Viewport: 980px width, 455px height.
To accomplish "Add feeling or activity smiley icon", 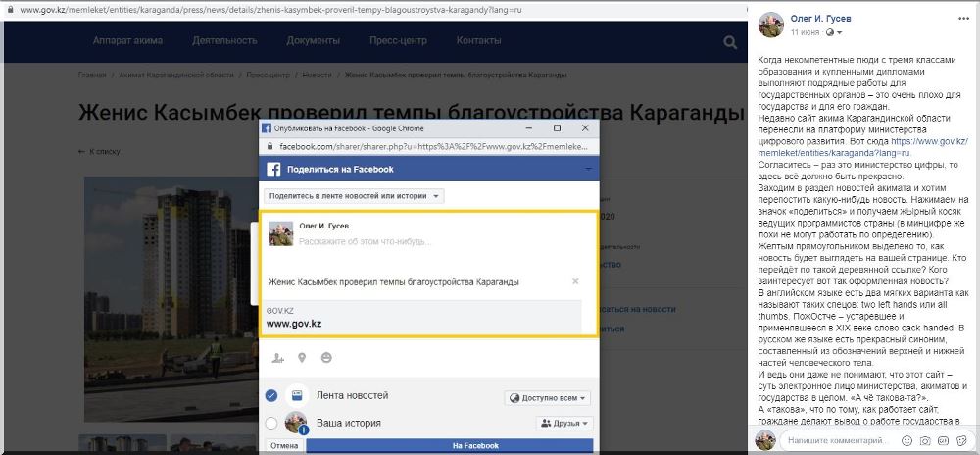I will [325, 358].
